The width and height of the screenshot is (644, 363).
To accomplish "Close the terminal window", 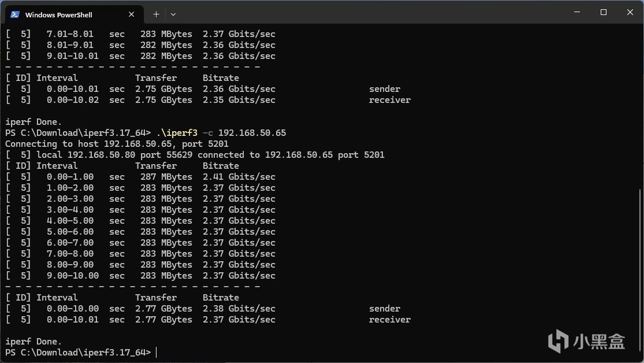I will (630, 12).
